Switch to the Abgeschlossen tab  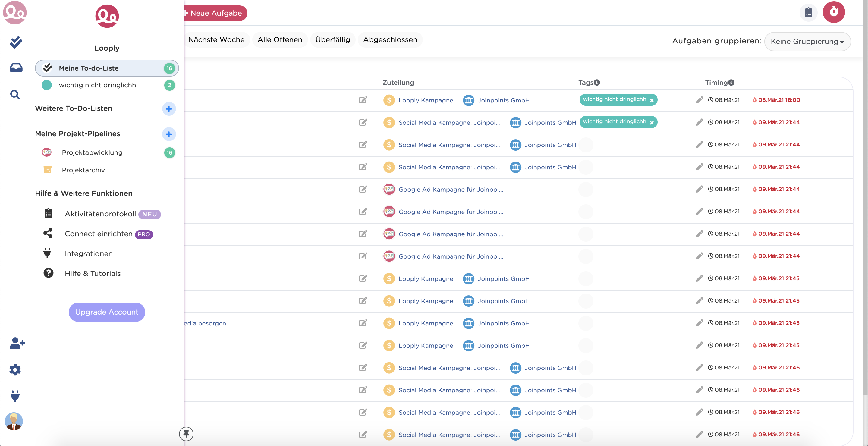click(390, 39)
